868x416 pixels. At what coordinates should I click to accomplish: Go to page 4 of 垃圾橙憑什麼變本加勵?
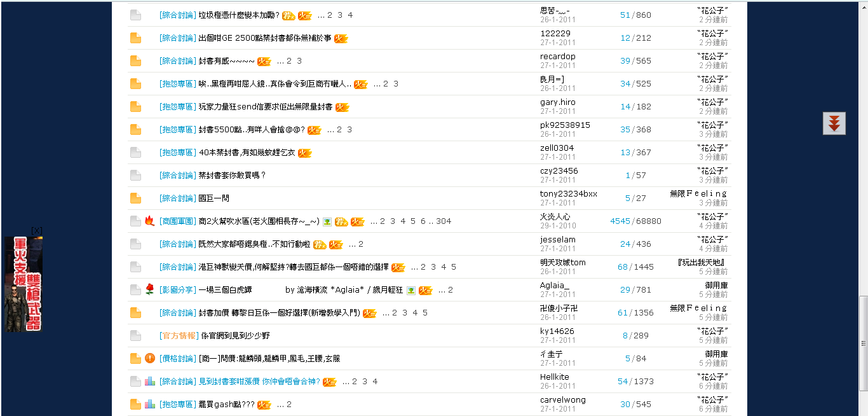point(350,15)
